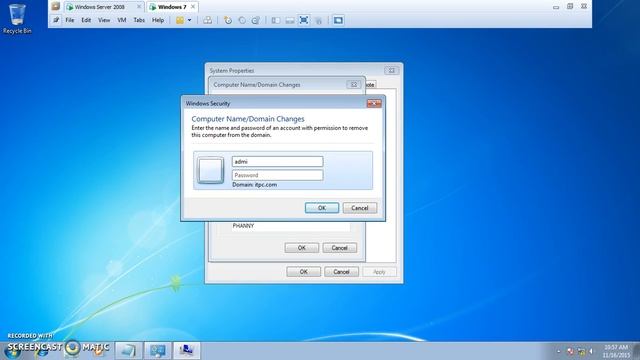
Task: Close the Windows Security dialog
Action: click(374, 104)
